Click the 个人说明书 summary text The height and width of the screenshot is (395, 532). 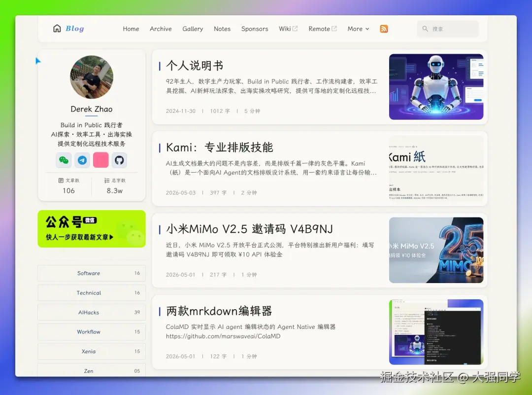[271, 86]
